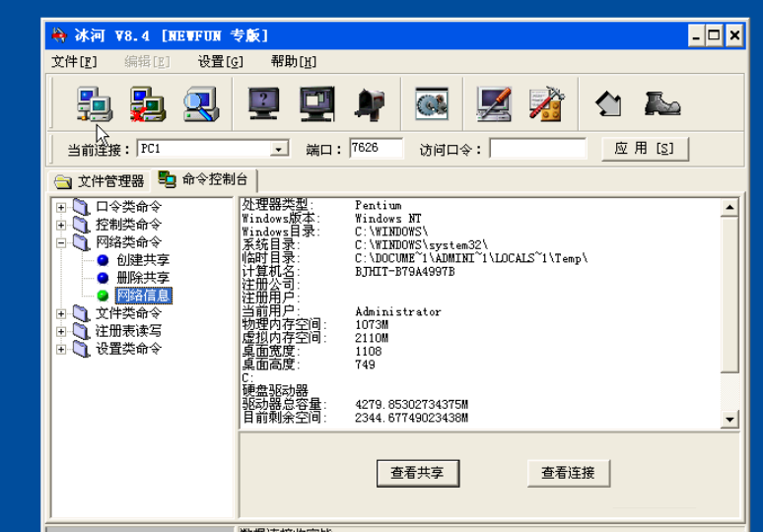Click the 查看共享 button
763x532 pixels.
(x=418, y=473)
